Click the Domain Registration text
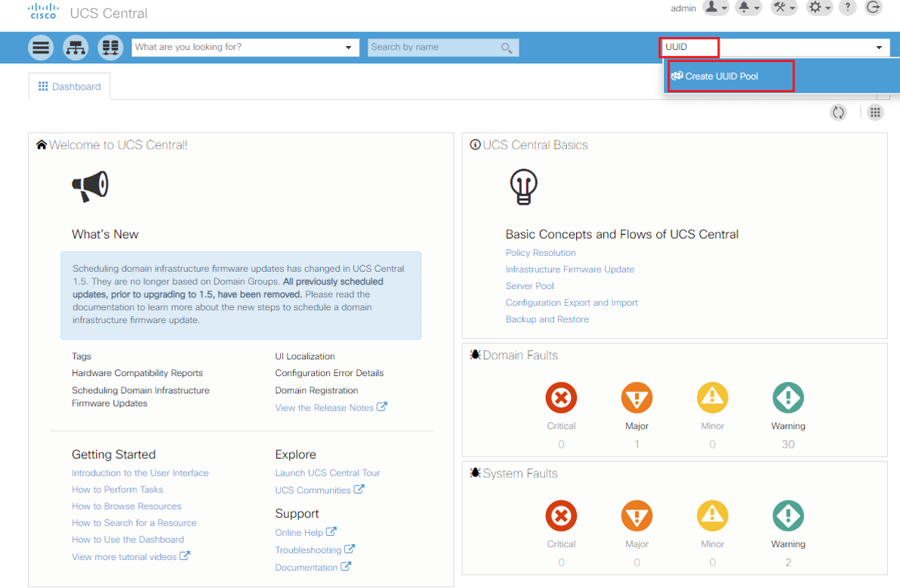Screen dimensions: 900x588 pos(316,390)
